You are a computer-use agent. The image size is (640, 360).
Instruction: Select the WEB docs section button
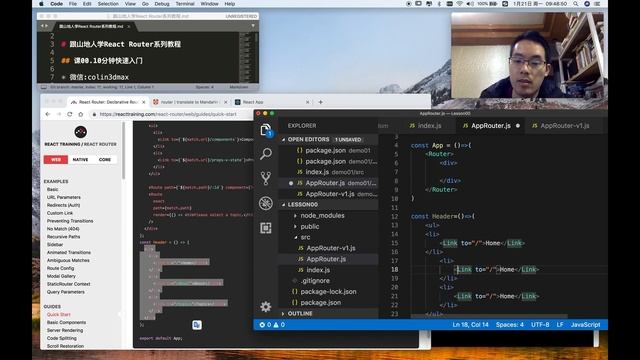tap(56, 160)
